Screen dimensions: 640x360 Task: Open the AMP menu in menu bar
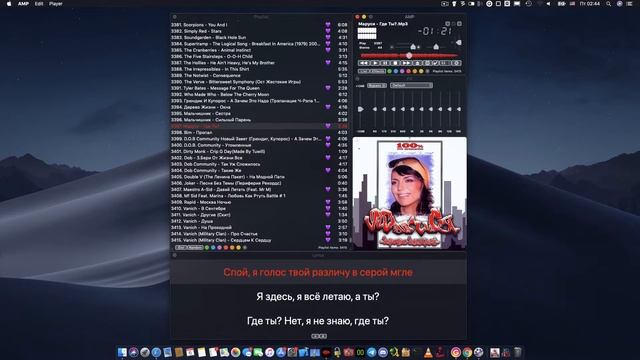point(23,4)
